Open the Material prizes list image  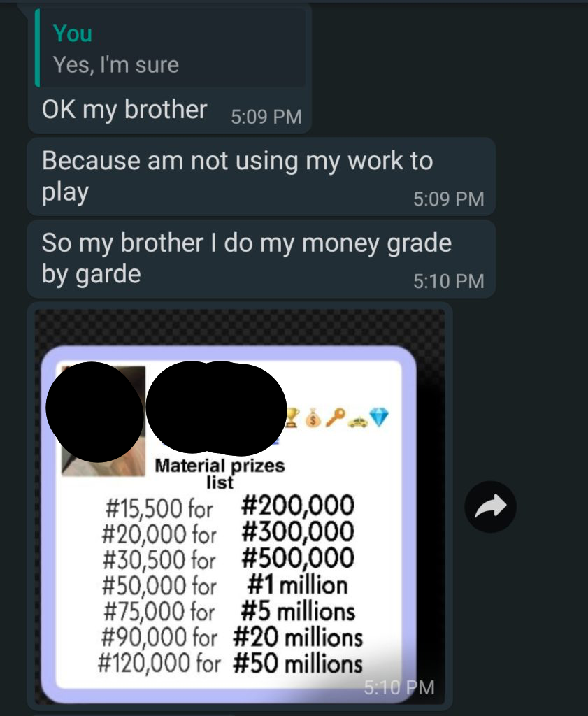239,506
